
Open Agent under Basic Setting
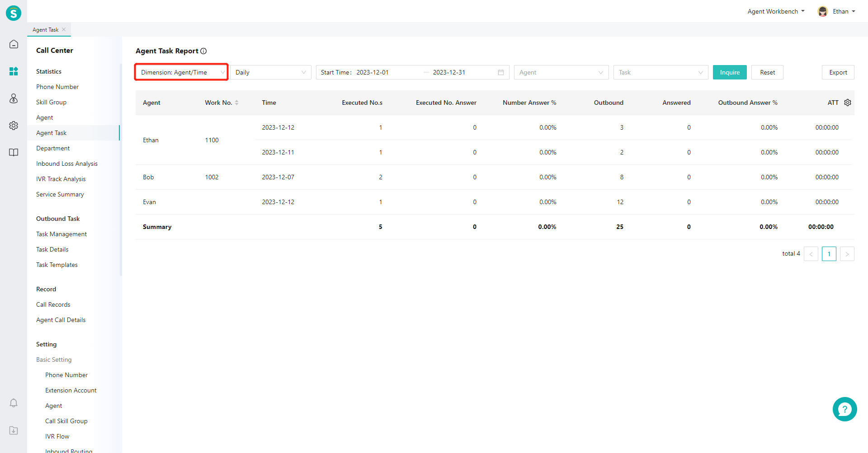pyautogui.click(x=54, y=406)
